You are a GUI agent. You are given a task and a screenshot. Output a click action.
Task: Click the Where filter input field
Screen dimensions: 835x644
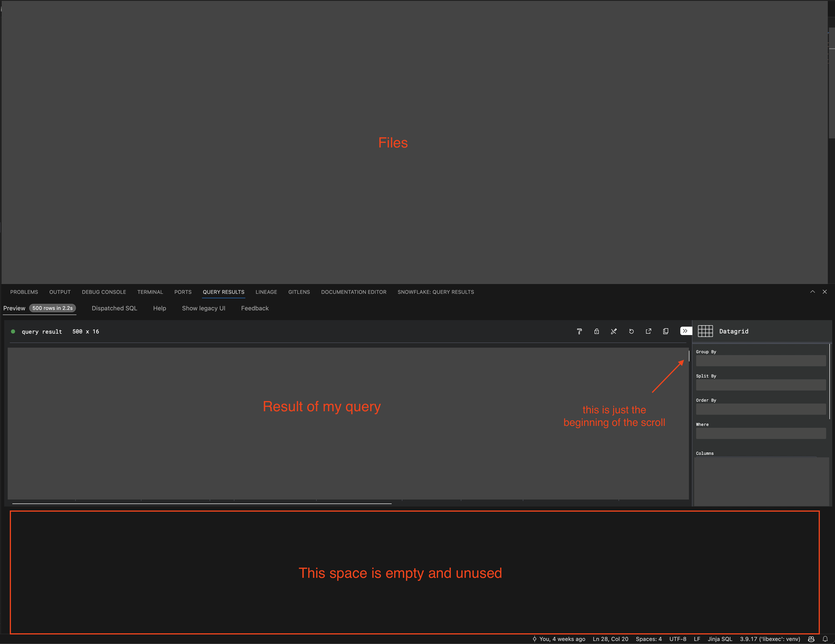(x=760, y=433)
